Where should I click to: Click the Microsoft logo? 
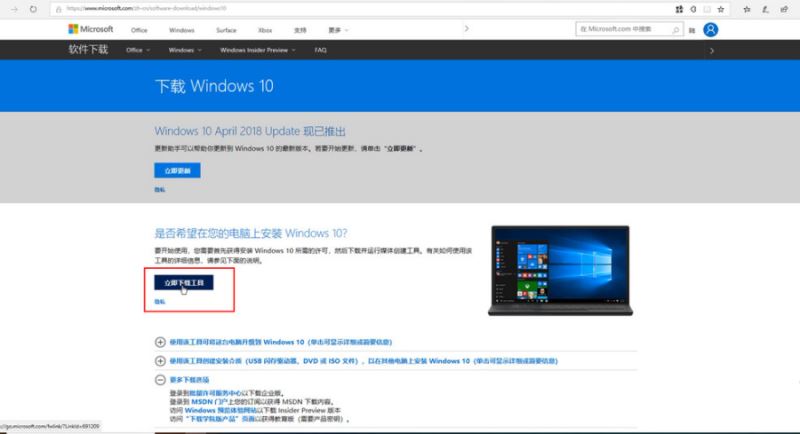click(x=91, y=29)
